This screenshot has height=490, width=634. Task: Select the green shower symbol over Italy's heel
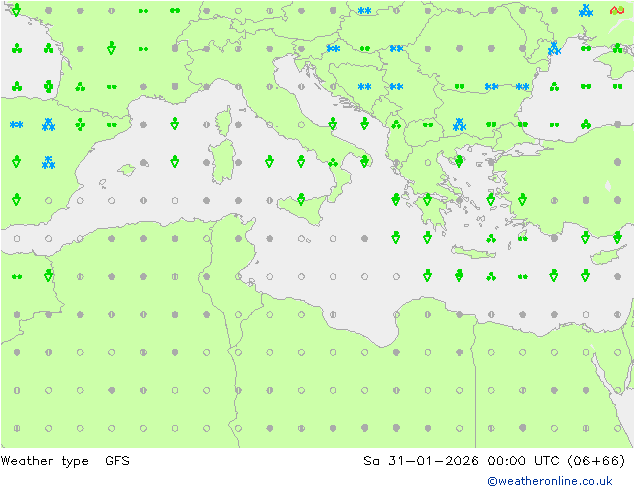(364, 161)
